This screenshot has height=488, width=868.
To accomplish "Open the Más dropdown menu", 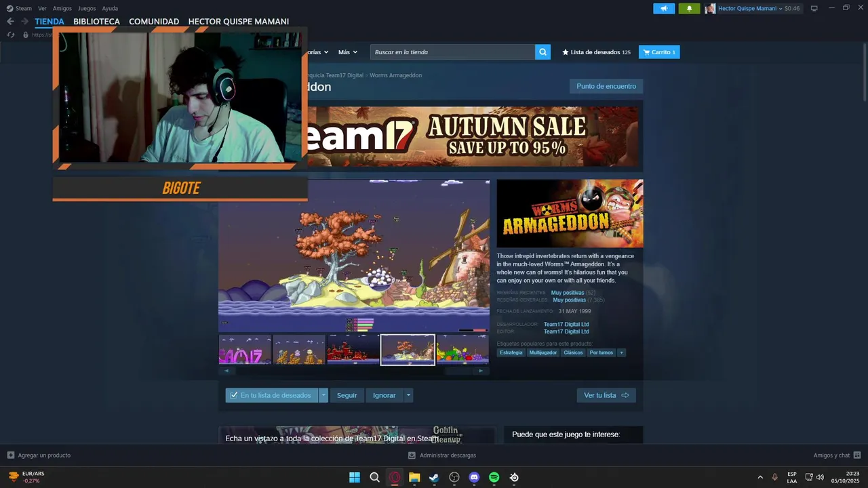I will pyautogui.click(x=347, y=52).
